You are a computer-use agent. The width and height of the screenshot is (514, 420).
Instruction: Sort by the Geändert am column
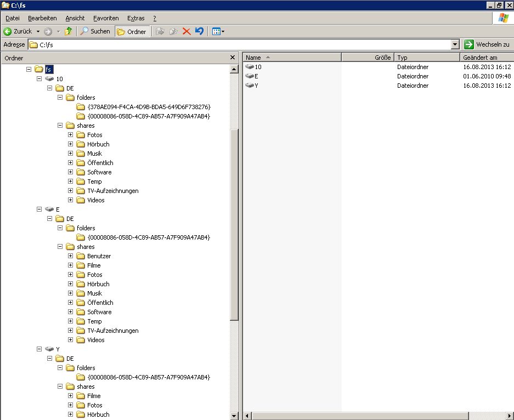click(486, 58)
